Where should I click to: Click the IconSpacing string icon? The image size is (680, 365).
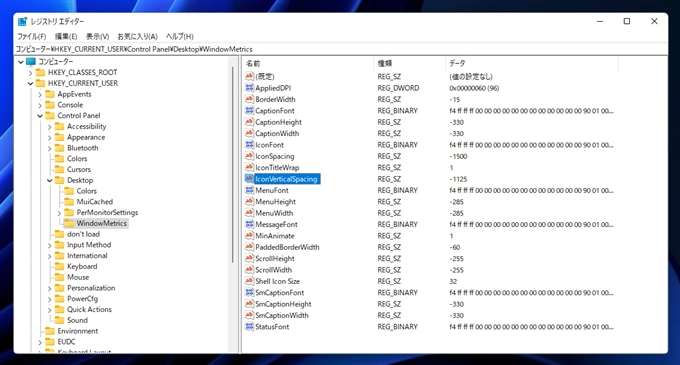point(249,156)
